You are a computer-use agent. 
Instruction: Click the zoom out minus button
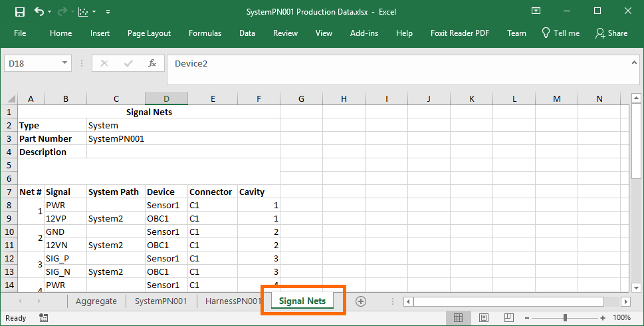pyautogui.click(x=527, y=318)
